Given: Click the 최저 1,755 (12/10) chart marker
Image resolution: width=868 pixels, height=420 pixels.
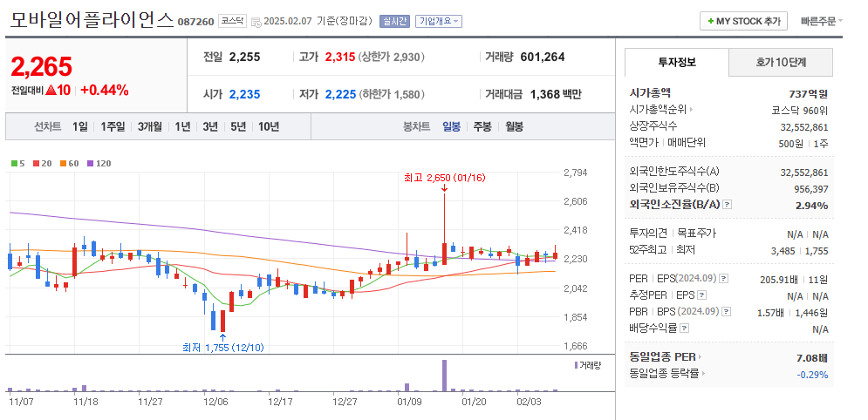Looking at the screenshot, I should click(223, 348).
